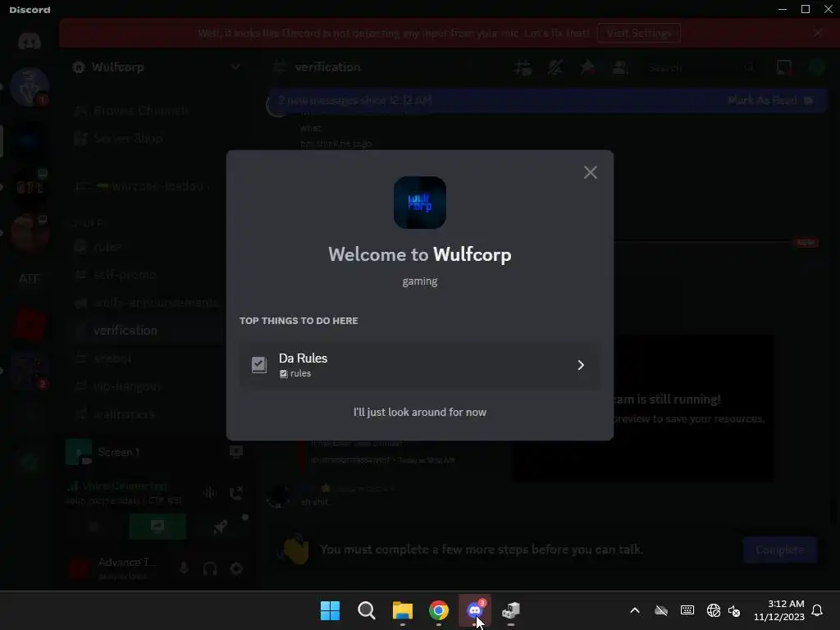This screenshot has width=840, height=630.
Task: Click Mark As Read on new messages bar
Action: pos(771,100)
